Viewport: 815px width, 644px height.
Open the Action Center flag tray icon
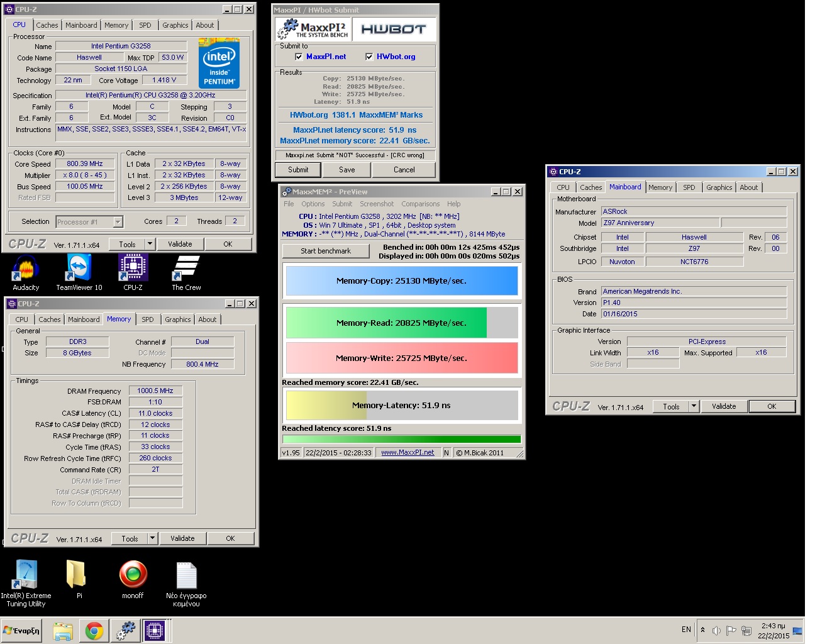pos(731,631)
